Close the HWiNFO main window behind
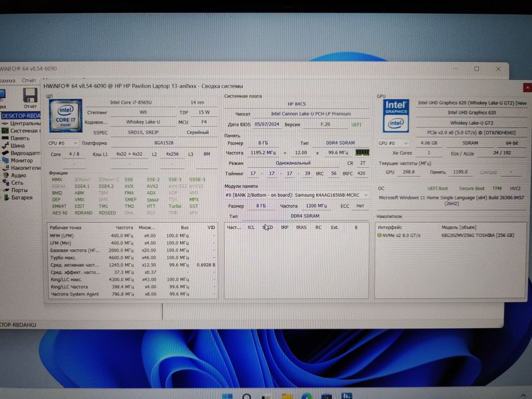The image size is (532, 399). point(498,69)
